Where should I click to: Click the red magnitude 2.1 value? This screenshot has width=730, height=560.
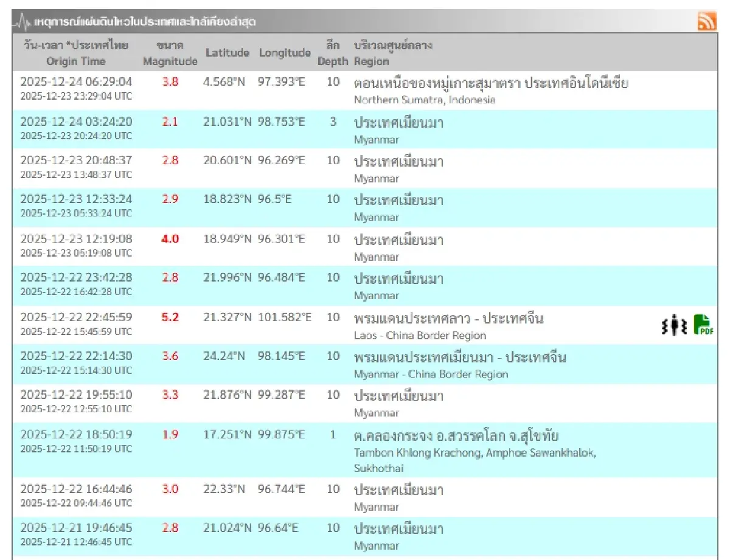[x=170, y=121]
